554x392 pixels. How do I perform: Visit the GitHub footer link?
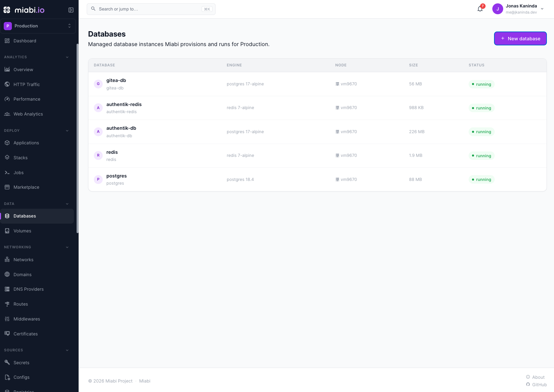point(536,385)
